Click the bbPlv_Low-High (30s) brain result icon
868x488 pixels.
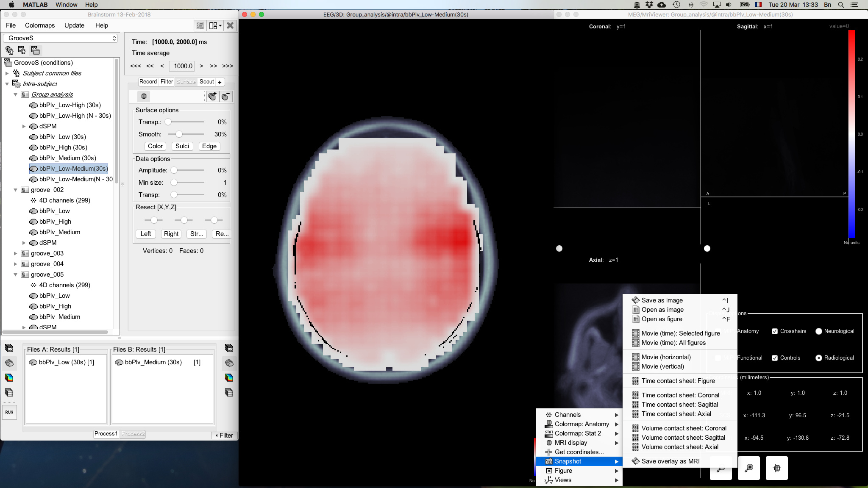(x=33, y=105)
